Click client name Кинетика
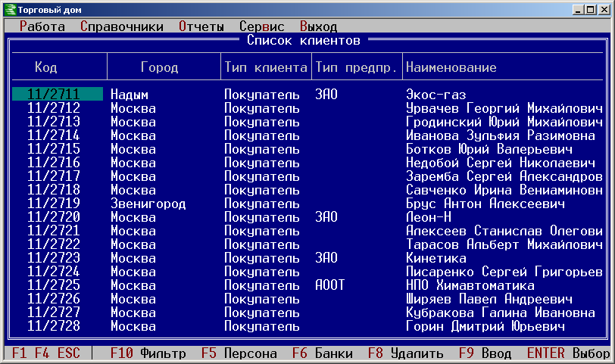 pyautogui.click(x=436, y=258)
